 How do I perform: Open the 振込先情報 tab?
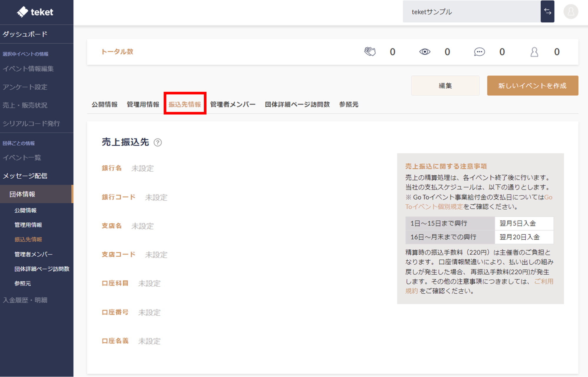[x=185, y=104]
